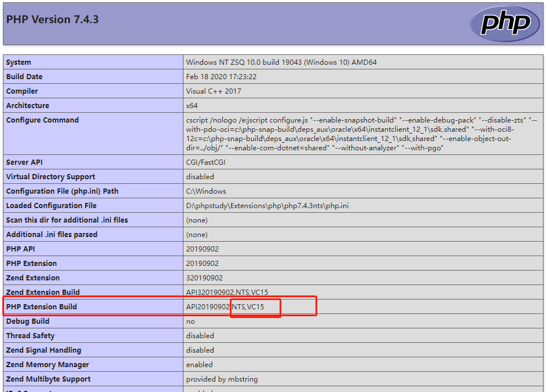Click the Zend Extension value 320190902
Screen dimensions: 547x392
tap(204, 278)
